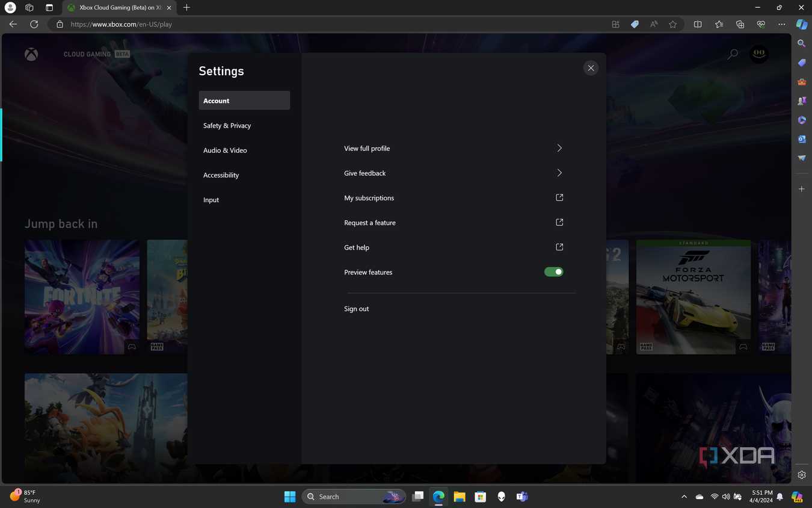Click the xbox.com address bar
This screenshot has width=812, height=508.
point(331,24)
